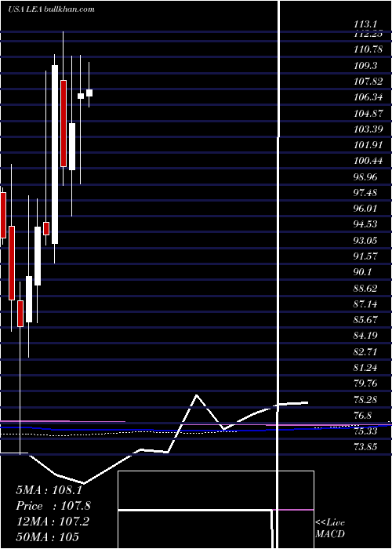This screenshot has height=549, width=392.
Task: Click the Price : 107.8 readout
Action: tap(53, 506)
